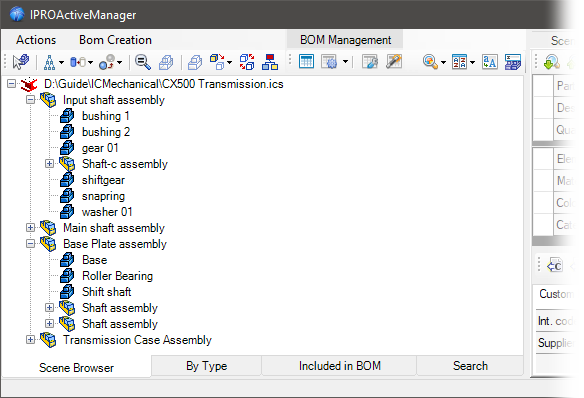Select the Transmission Case Assembly label
Screen dimensions: 584x398
tap(137, 340)
